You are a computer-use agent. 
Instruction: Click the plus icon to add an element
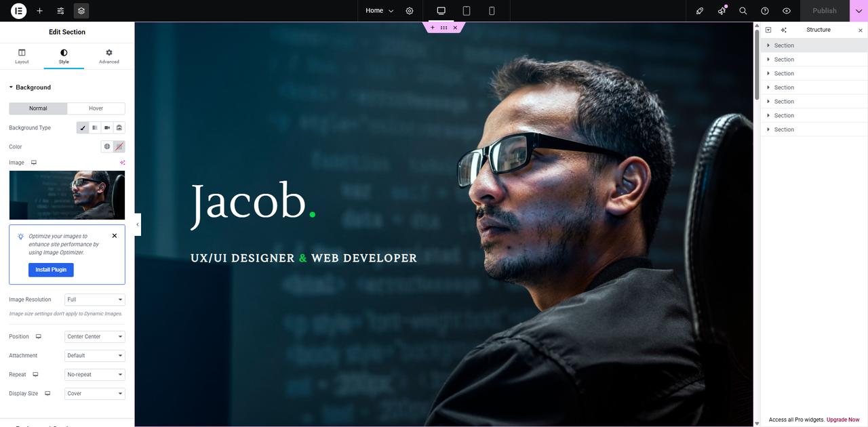(x=40, y=11)
